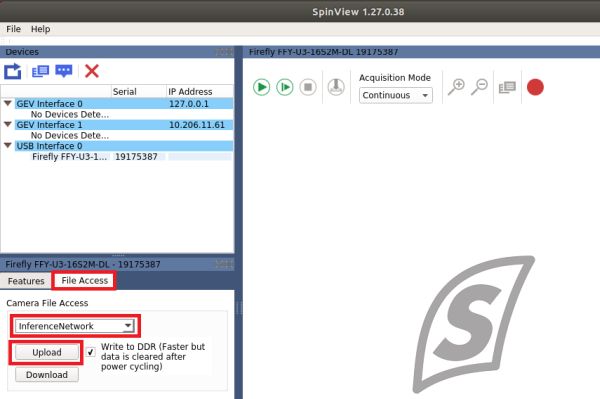Collapse the USB Interface 0 tree node
Image resolution: width=600 pixels, height=399 pixels.
[8, 145]
